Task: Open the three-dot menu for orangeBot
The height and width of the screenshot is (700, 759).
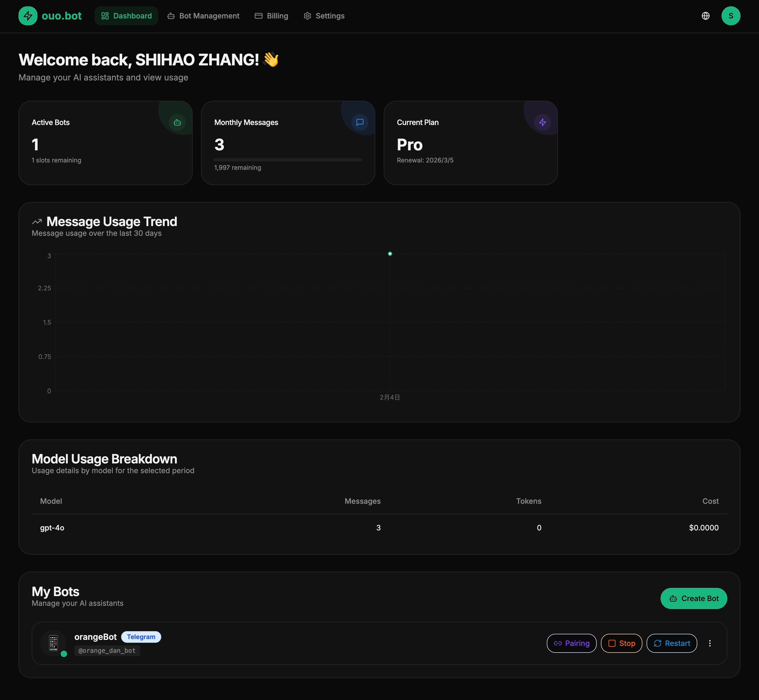Action: pyautogui.click(x=710, y=643)
